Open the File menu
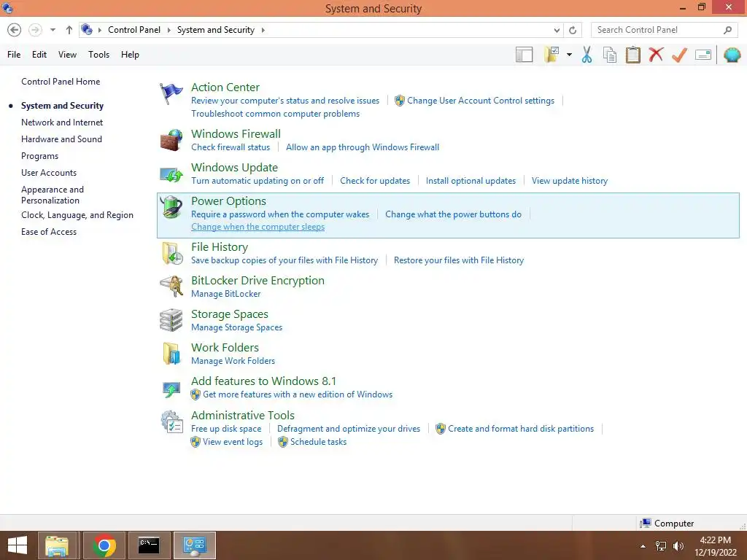 pos(14,54)
